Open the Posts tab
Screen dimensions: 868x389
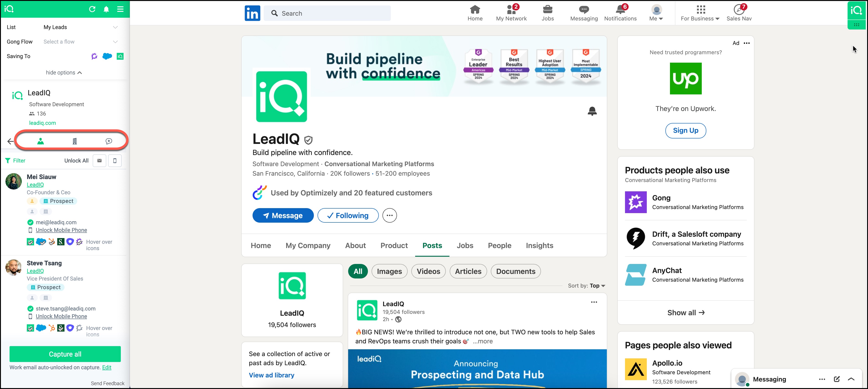432,246
